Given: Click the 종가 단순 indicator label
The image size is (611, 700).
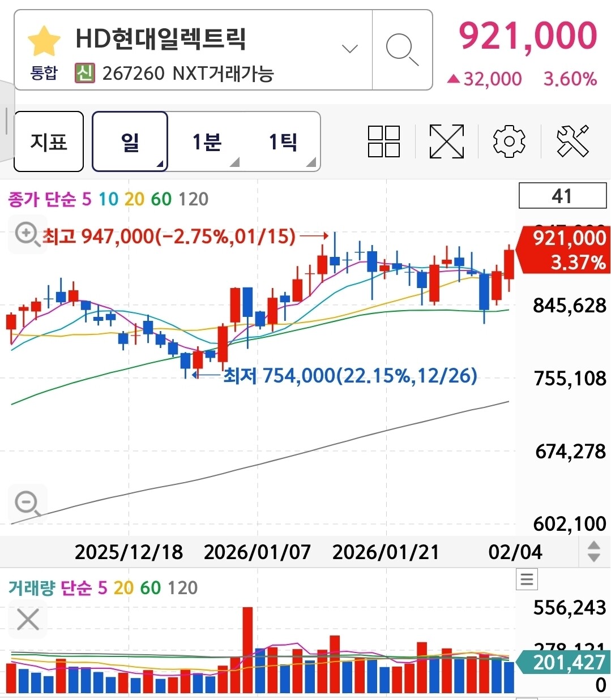Looking at the screenshot, I should 42,199.
